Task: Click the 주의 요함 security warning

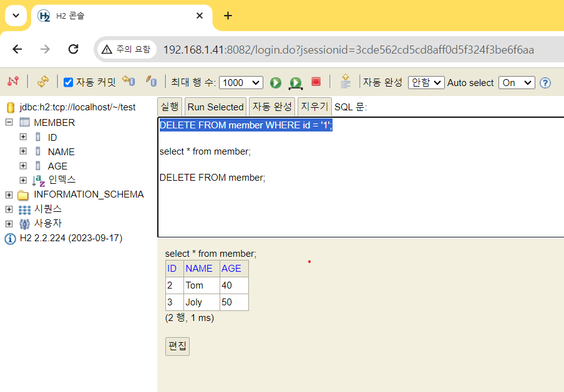Action: pyautogui.click(x=126, y=49)
